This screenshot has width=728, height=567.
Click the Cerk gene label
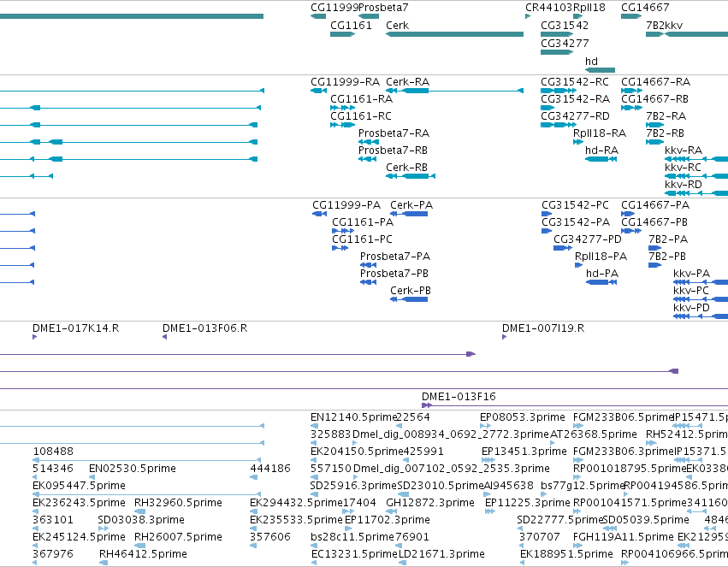pyautogui.click(x=398, y=26)
